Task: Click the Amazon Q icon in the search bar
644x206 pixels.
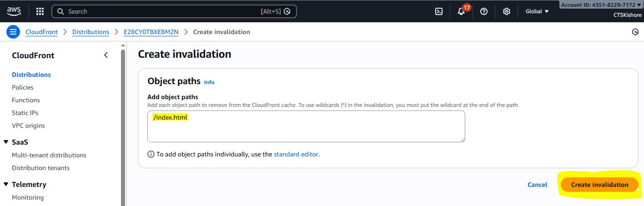Action: (287, 11)
